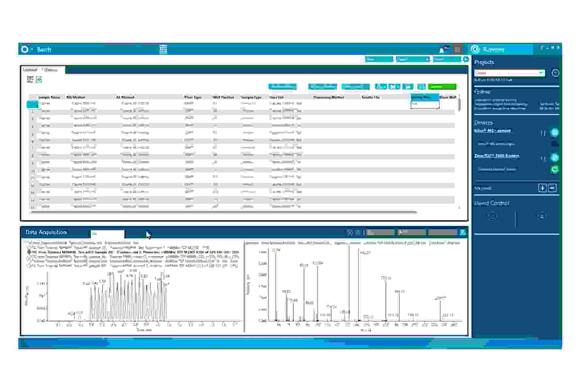
Task: Open the ZenoTOF 7600 System link
Action: 497,156
